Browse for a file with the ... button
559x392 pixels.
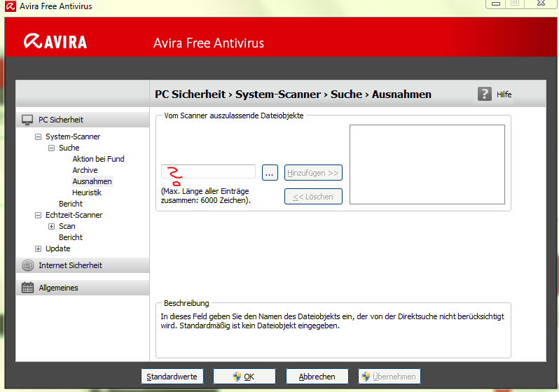(x=270, y=173)
